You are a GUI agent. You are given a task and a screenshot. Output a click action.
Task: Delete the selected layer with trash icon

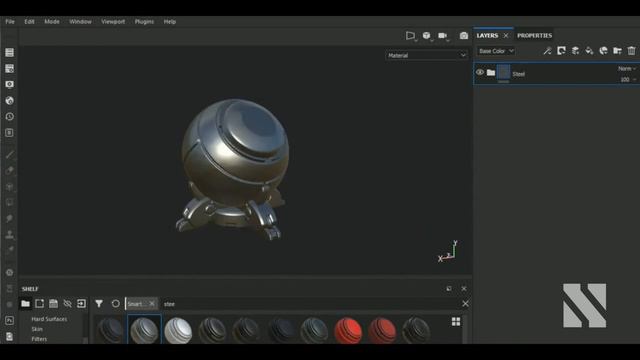click(631, 51)
